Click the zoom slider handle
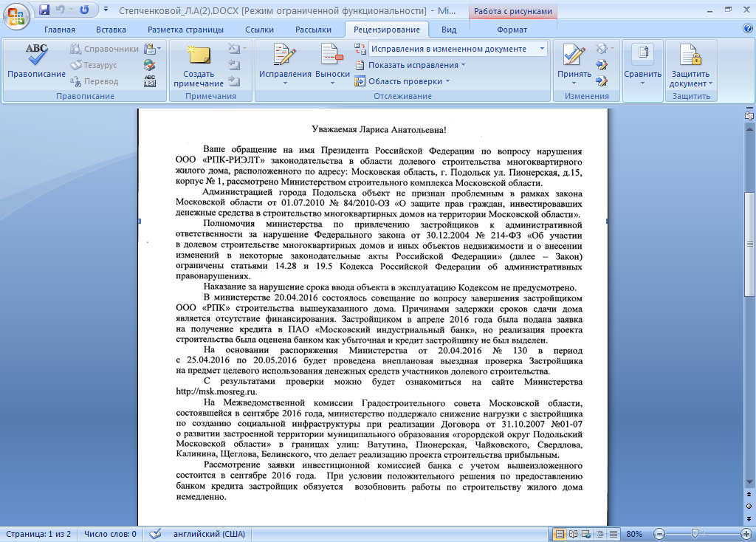 [695, 534]
